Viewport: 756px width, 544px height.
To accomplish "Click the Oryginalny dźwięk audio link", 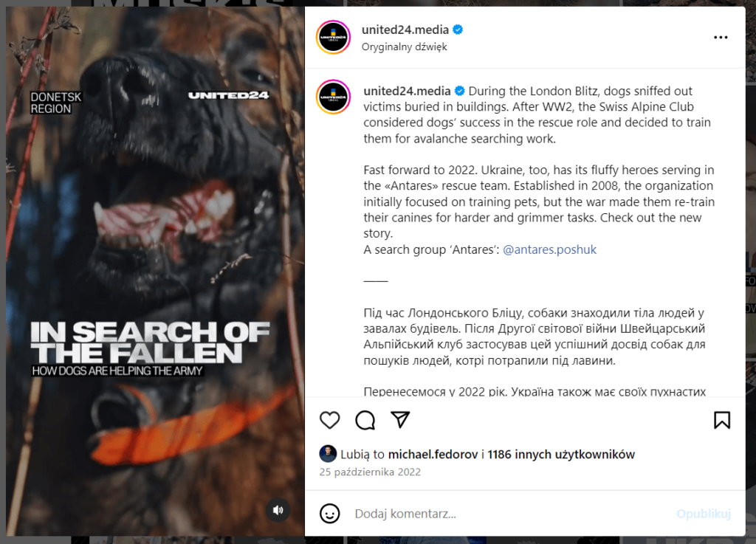I will pos(404,47).
